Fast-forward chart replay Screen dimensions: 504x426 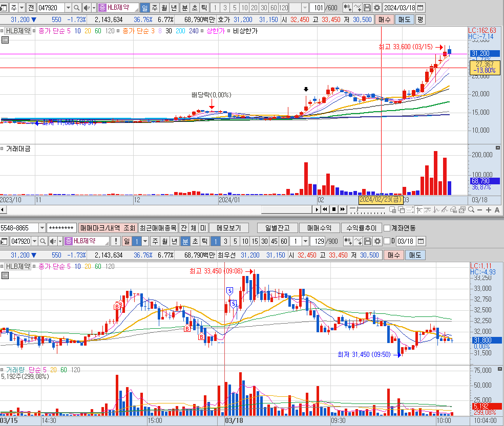[343, 209]
